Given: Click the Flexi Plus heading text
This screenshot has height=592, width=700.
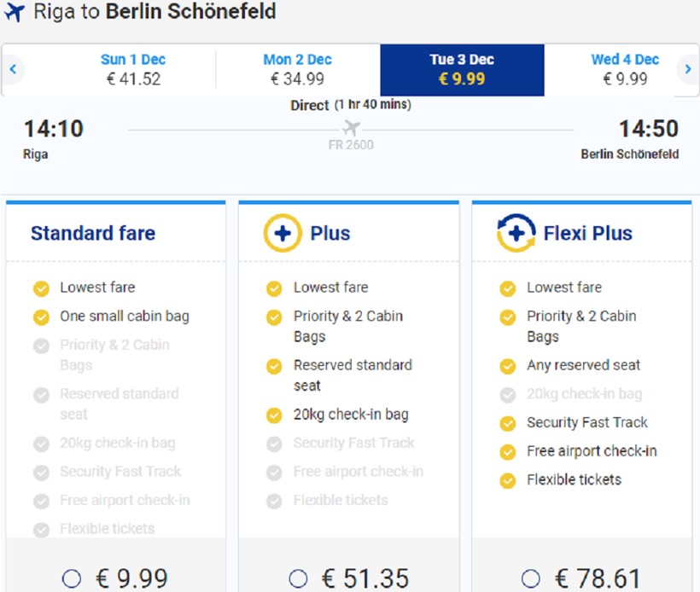Looking at the screenshot, I should [587, 233].
